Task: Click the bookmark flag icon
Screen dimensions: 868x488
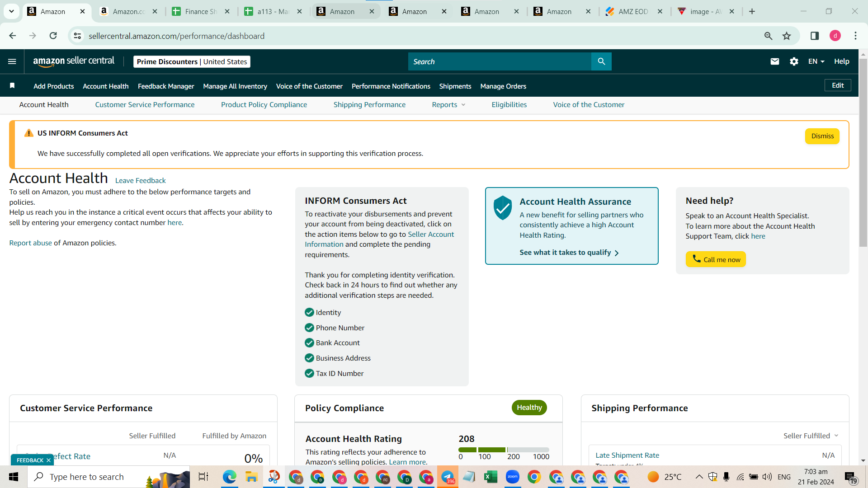Action: click(12, 86)
